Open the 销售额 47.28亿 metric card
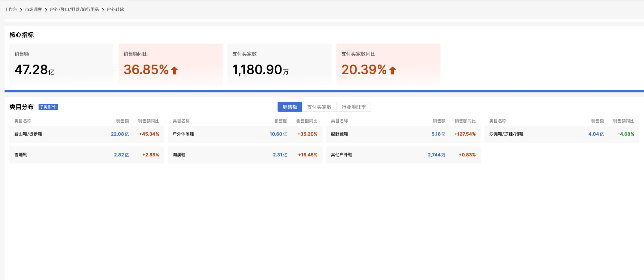Image resolution: width=644 pixels, height=280 pixels. coord(61,64)
